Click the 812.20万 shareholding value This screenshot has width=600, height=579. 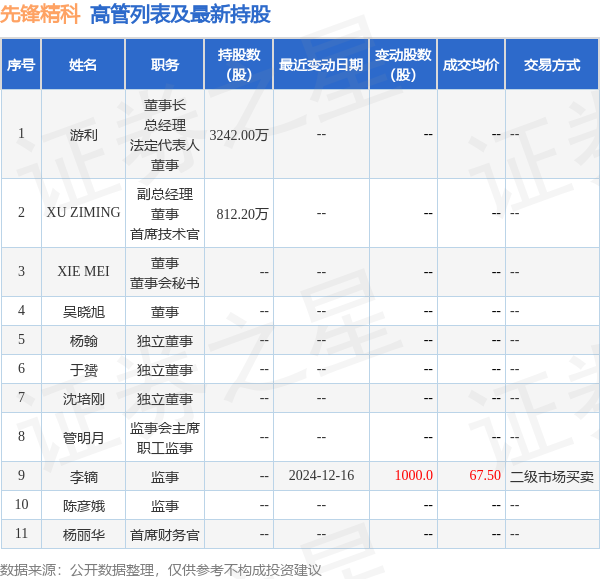point(242,214)
